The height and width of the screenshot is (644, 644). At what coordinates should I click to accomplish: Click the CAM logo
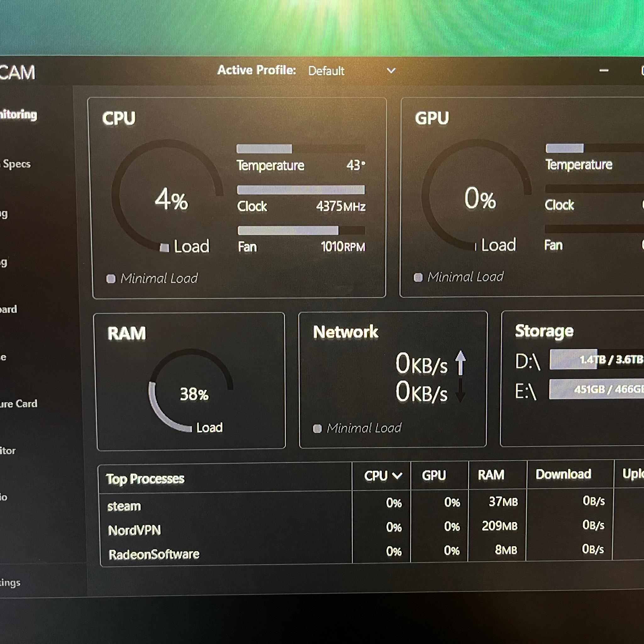coord(17,73)
